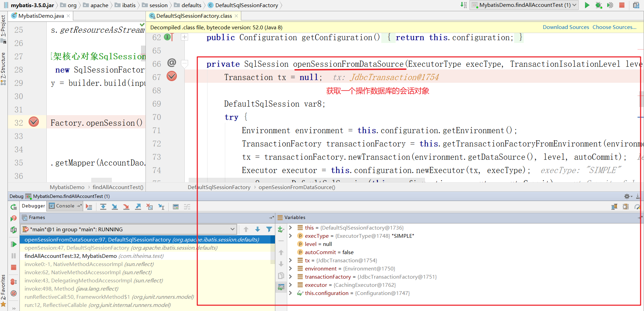
Task: Filter frames with the funnel icon
Action: click(269, 229)
